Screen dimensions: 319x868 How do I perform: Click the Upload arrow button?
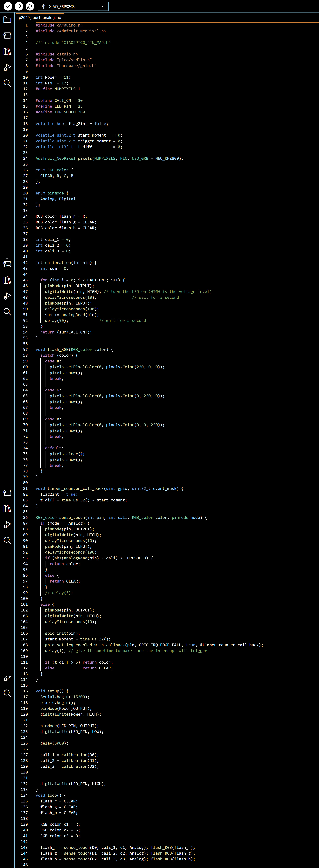tap(19, 6)
